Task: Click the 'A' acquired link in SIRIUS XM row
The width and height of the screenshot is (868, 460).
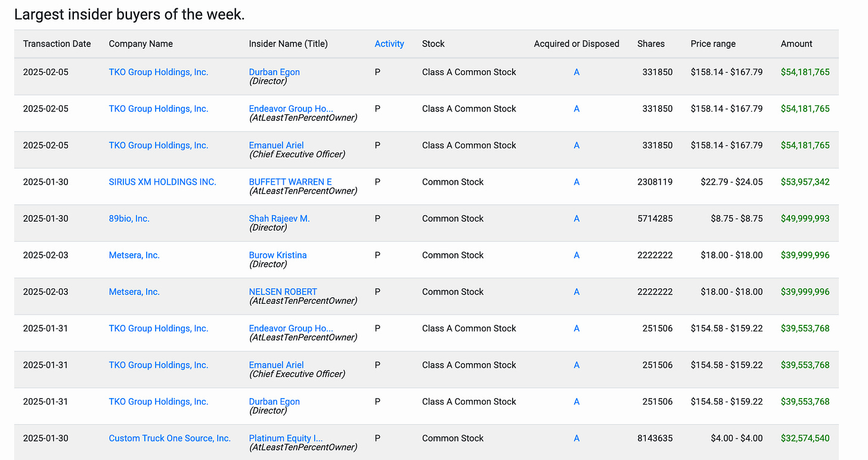Action: pyautogui.click(x=576, y=182)
